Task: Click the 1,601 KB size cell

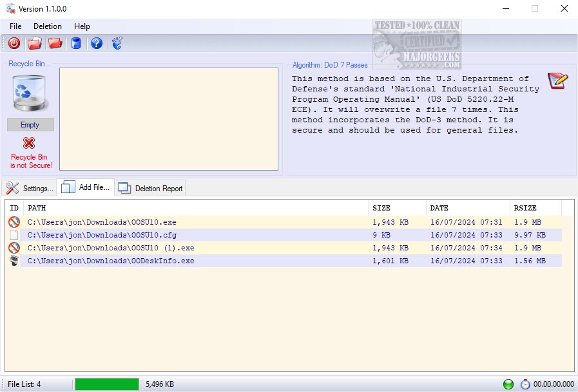Action: (x=390, y=261)
